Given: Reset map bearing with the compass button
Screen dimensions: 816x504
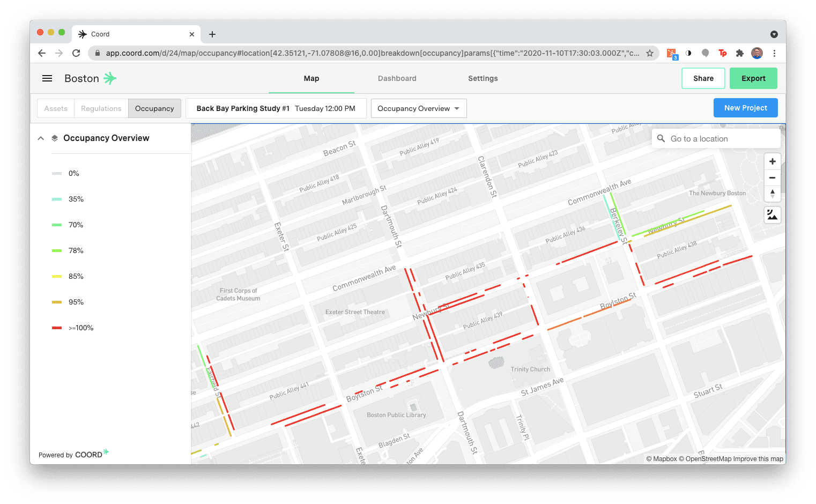Looking at the screenshot, I should point(773,194).
